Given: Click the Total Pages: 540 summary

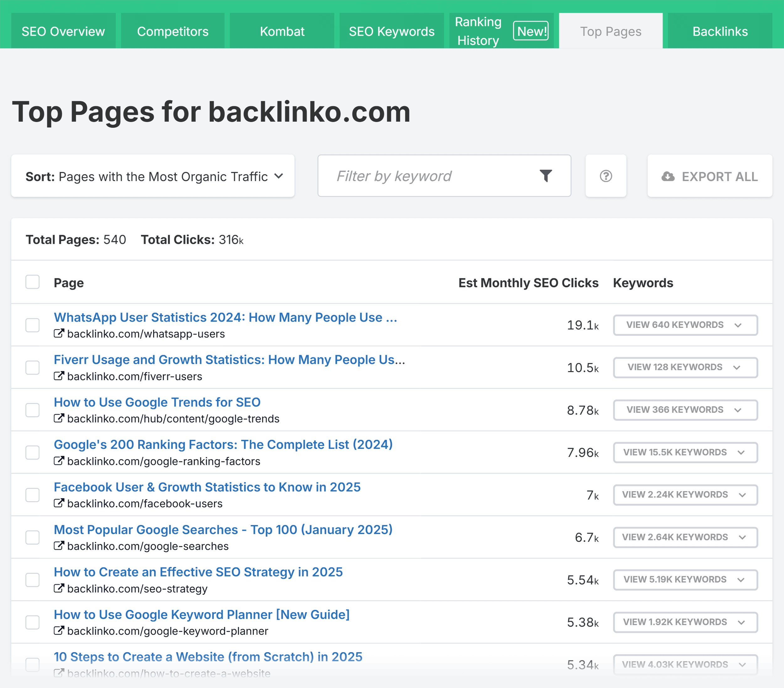Looking at the screenshot, I should point(76,239).
